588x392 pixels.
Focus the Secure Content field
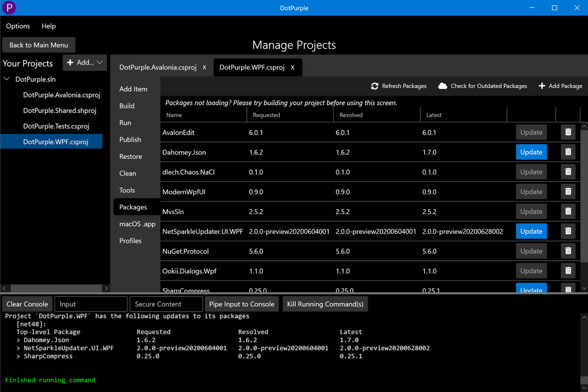[166, 304]
